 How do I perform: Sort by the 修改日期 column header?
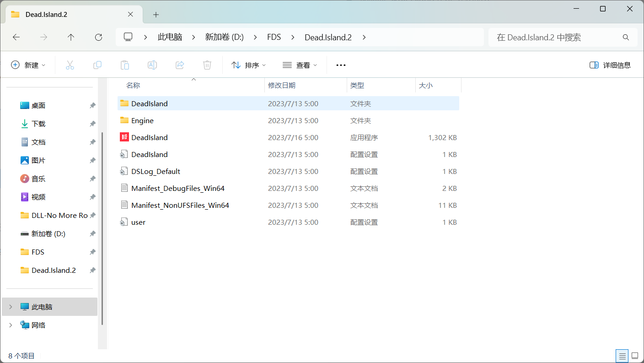(282, 85)
